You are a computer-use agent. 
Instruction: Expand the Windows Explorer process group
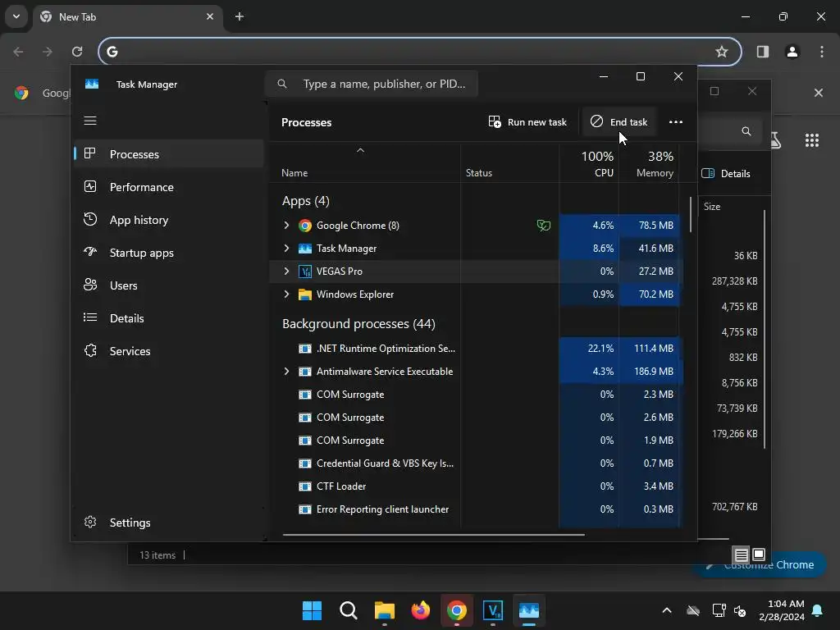[286, 294]
